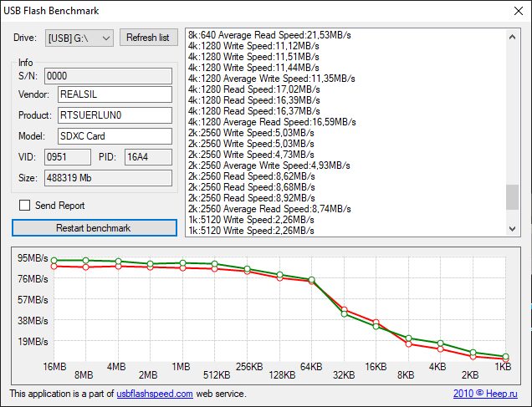The width and height of the screenshot is (532, 407).
Task: Click the results list scroll down arrow
Action: (x=512, y=231)
